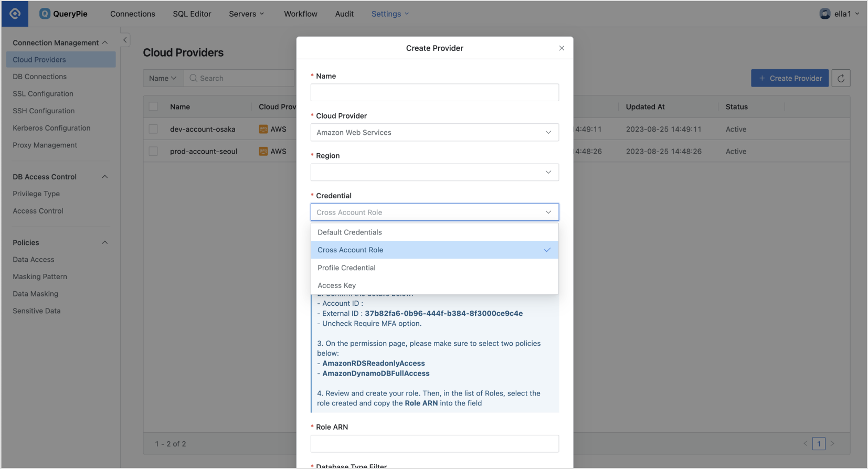Collapse the Connection Management section
Screen dimensions: 868x469
coord(105,42)
